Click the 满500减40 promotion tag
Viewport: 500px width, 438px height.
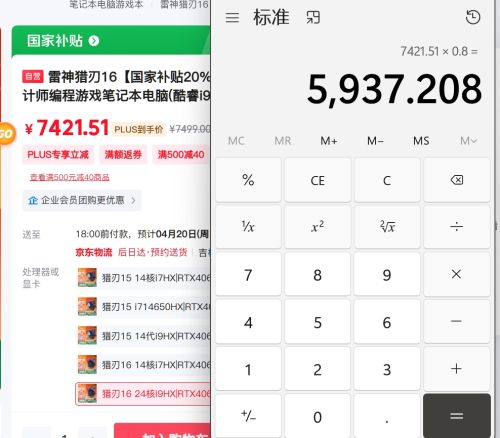(181, 155)
